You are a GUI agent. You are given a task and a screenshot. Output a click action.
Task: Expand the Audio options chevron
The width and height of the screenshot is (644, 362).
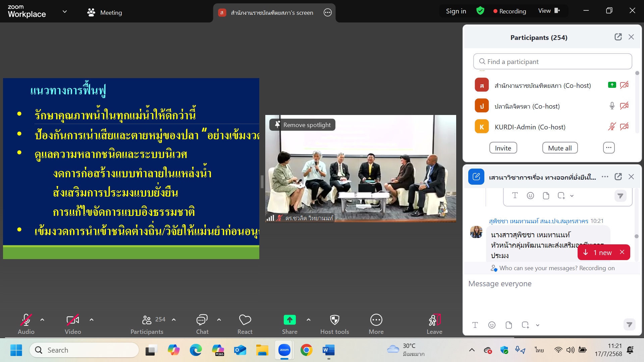42,319
